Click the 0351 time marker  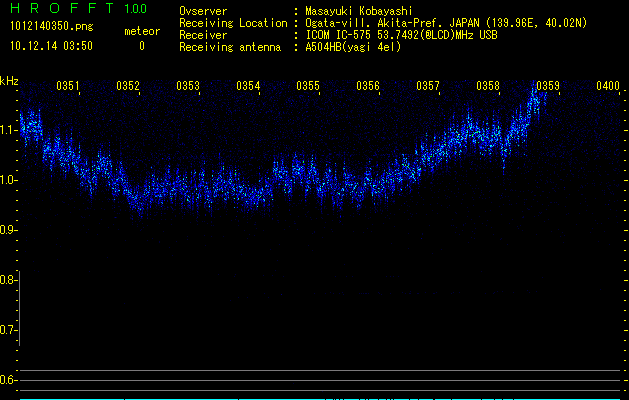(69, 87)
